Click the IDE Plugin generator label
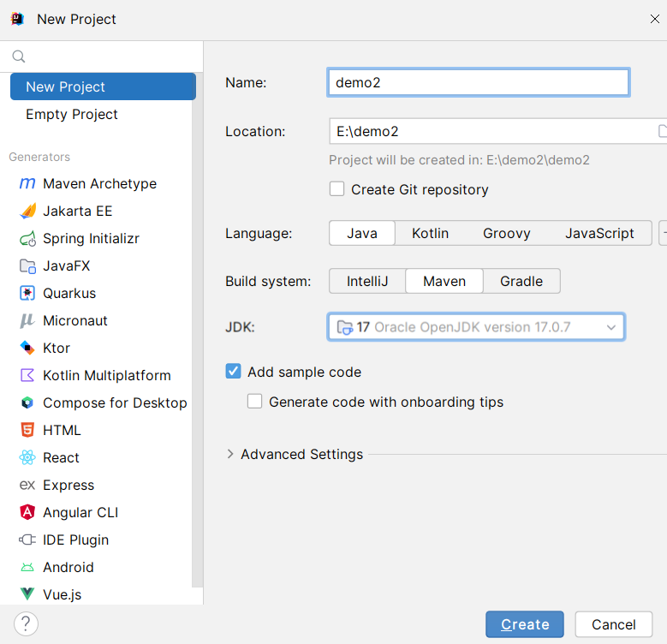 click(75, 540)
